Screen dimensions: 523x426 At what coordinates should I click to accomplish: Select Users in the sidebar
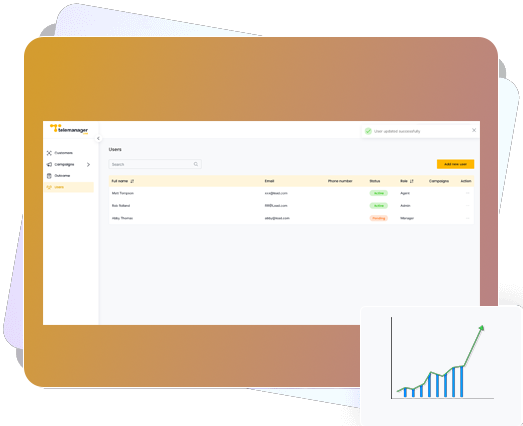[69, 187]
